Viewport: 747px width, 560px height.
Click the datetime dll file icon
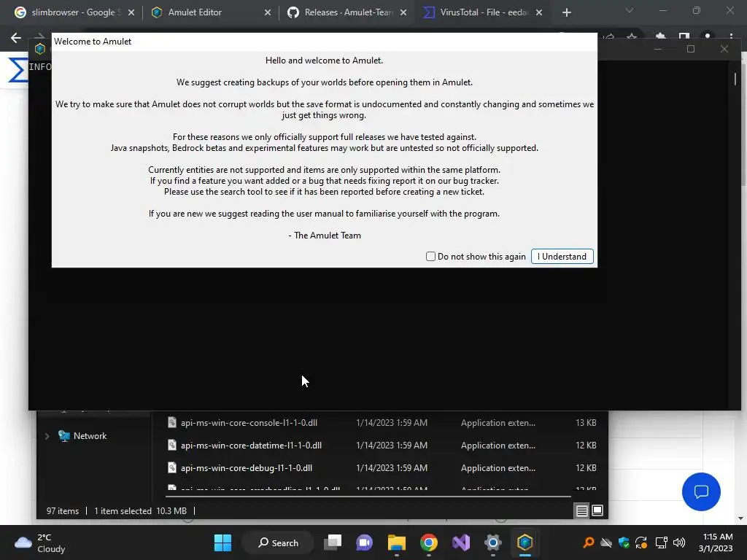tap(172, 446)
